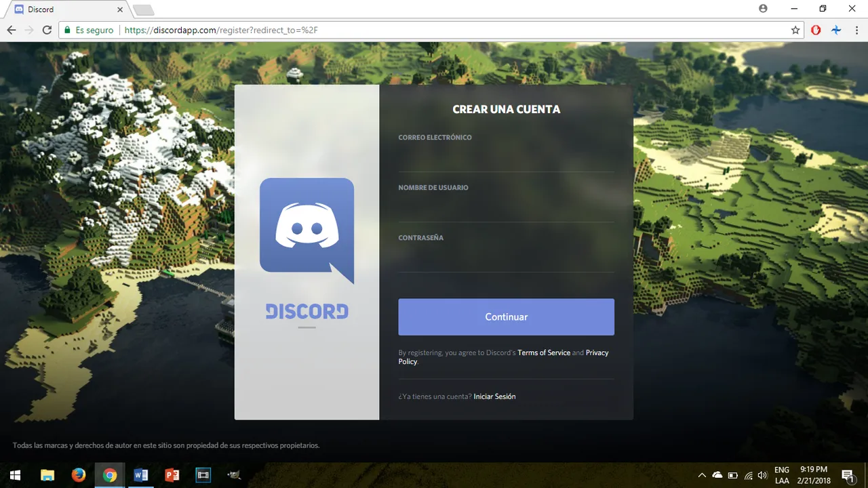Open PowerPoint from the taskbar

coord(172,475)
